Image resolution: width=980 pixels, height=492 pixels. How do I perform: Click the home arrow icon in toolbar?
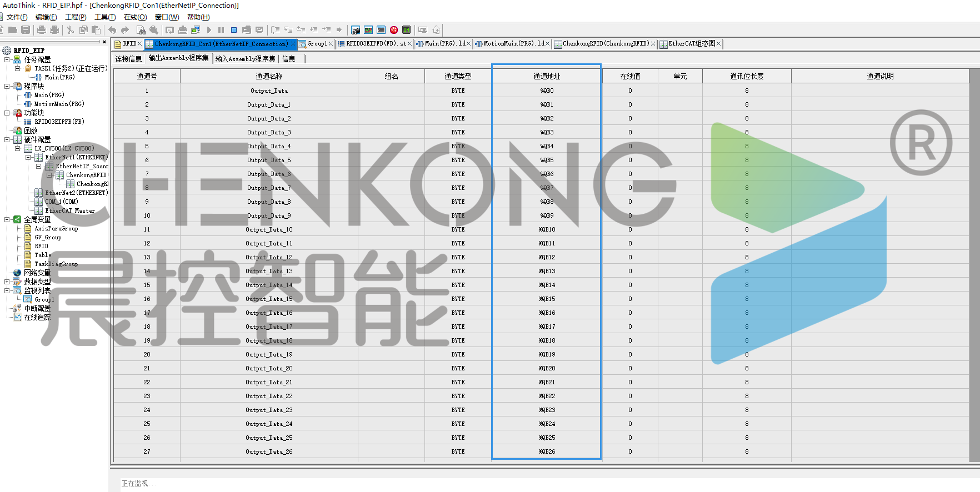coord(436,30)
